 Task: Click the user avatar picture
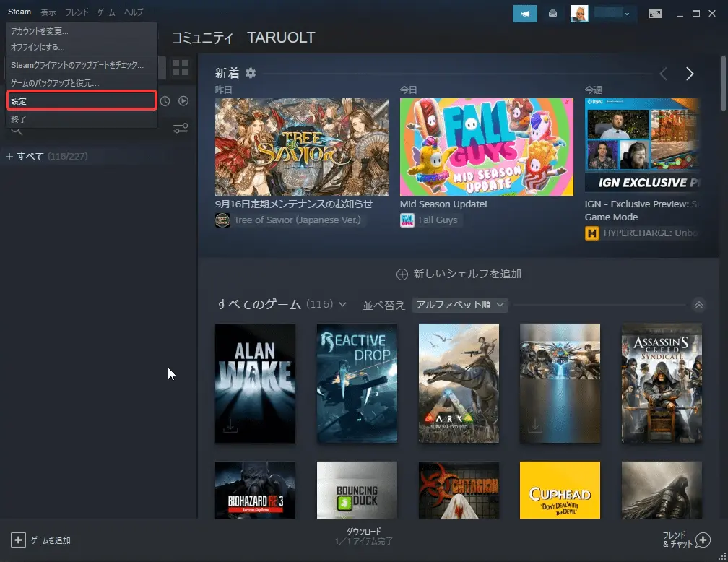579,14
